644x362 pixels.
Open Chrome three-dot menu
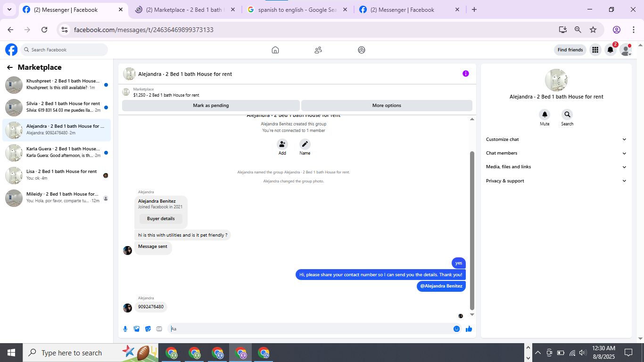(x=633, y=30)
